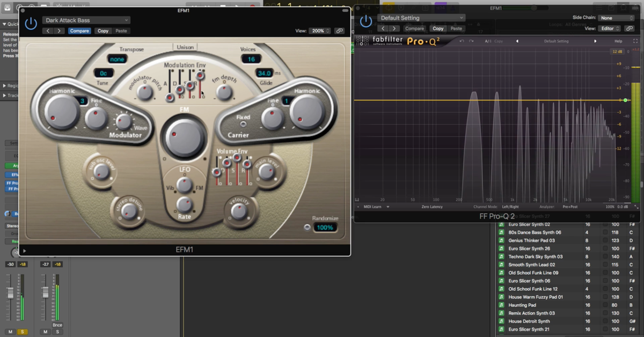The width and height of the screenshot is (644, 337).
Task: Click Compare button in Pro-Q window
Action: pos(414,28)
